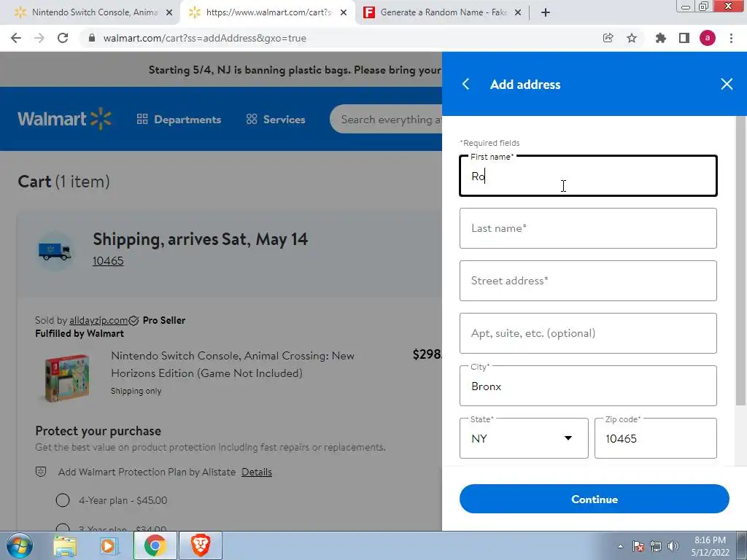This screenshot has width=747, height=560.
Task: Open the Services menu
Action: (x=275, y=120)
